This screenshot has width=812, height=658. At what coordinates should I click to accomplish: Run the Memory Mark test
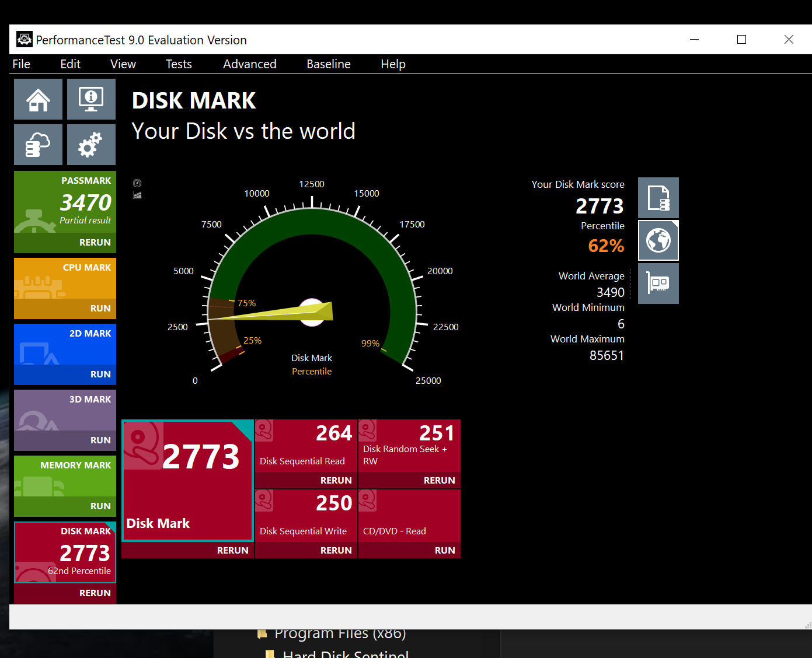click(x=65, y=506)
